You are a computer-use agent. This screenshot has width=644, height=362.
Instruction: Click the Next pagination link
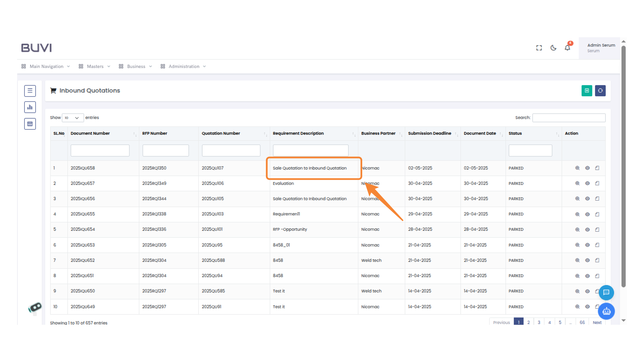point(597,322)
